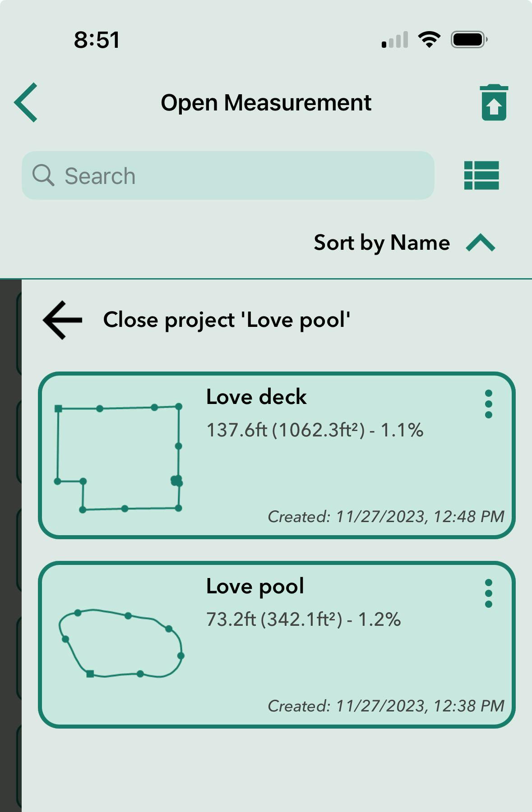
Task: Open the trash restore icon
Action: [x=494, y=103]
